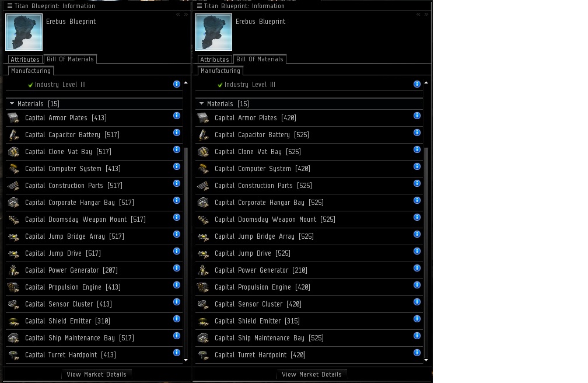Show info for Capital Sensor Cluster [413]
588x383 pixels.
[177, 302]
